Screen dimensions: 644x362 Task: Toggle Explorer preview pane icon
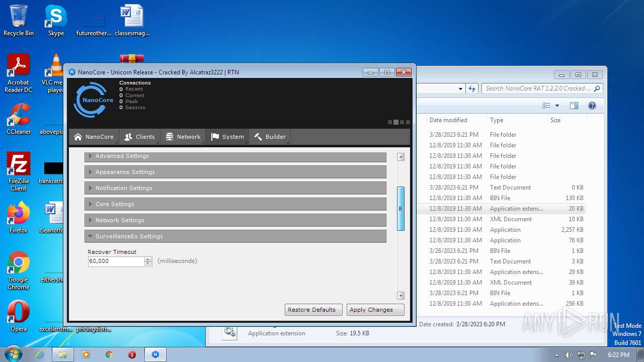(574, 106)
